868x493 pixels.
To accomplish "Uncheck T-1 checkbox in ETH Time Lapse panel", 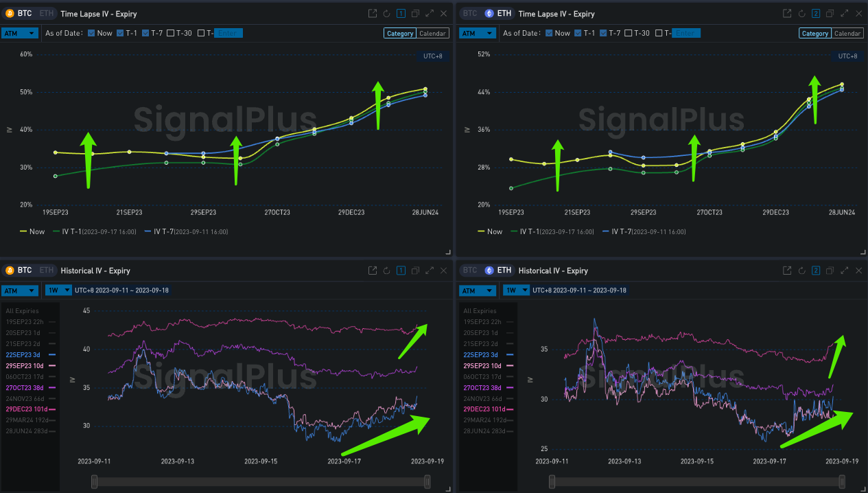I will click(x=578, y=33).
